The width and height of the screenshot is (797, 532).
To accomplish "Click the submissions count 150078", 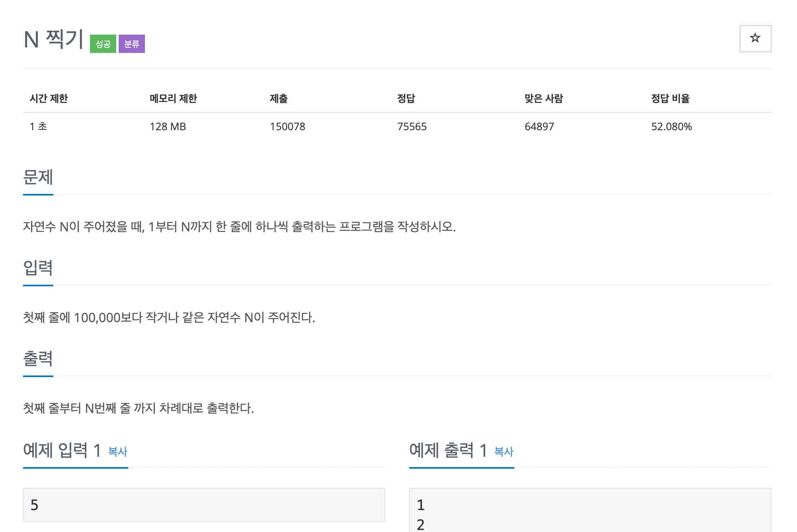I will click(x=287, y=127).
